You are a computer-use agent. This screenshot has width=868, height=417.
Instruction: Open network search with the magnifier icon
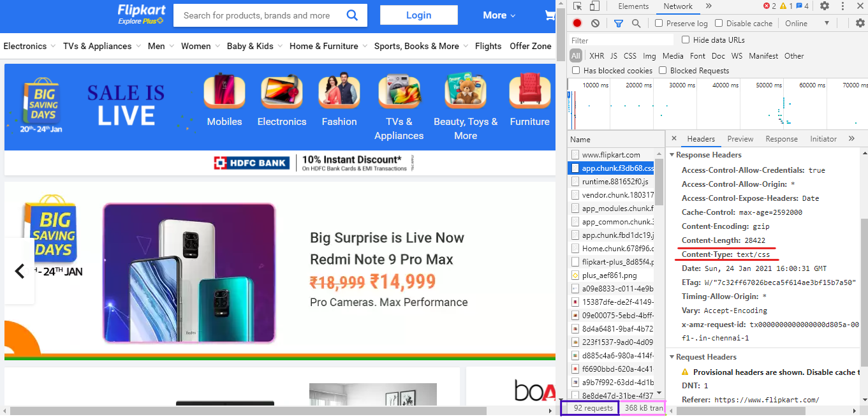pos(636,24)
